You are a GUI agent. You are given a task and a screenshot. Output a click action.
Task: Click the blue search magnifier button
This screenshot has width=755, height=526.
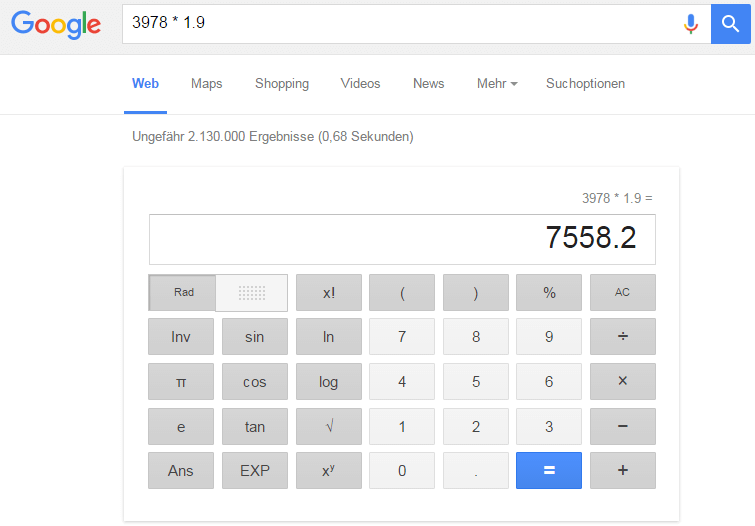pos(730,24)
